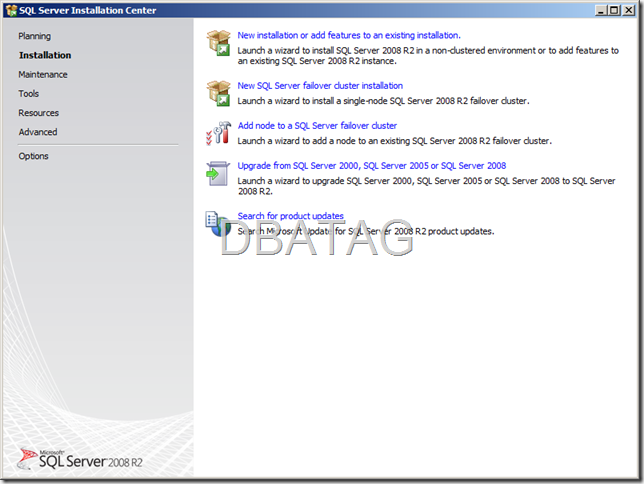
Task: Open the Resources section
Action: coord(38,113)
